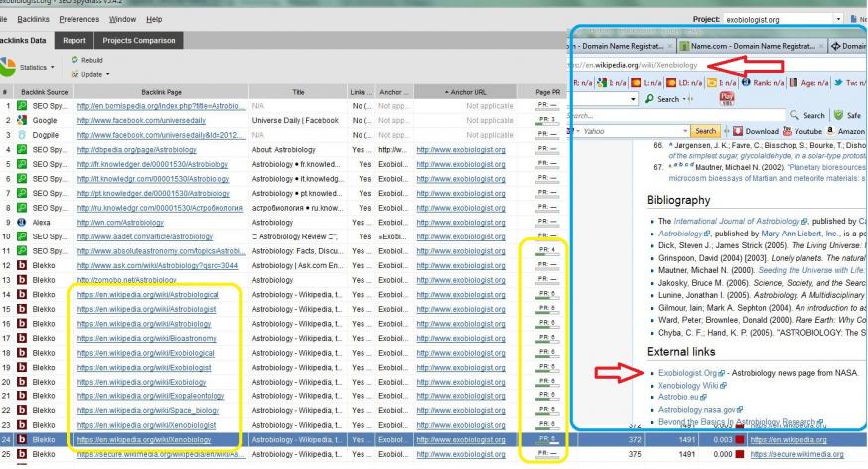Click the Blekko icon in row 12

tap(22, 265)
